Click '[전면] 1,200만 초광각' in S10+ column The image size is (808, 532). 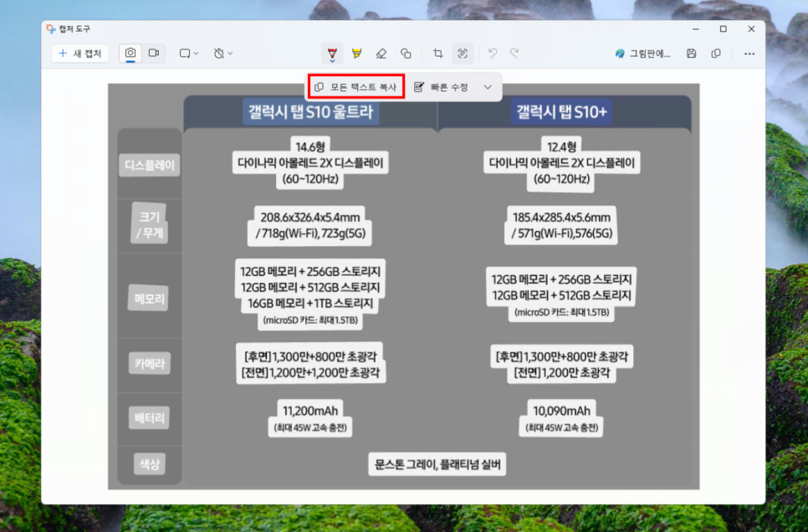pyautogui.click(x=562, y=373)
